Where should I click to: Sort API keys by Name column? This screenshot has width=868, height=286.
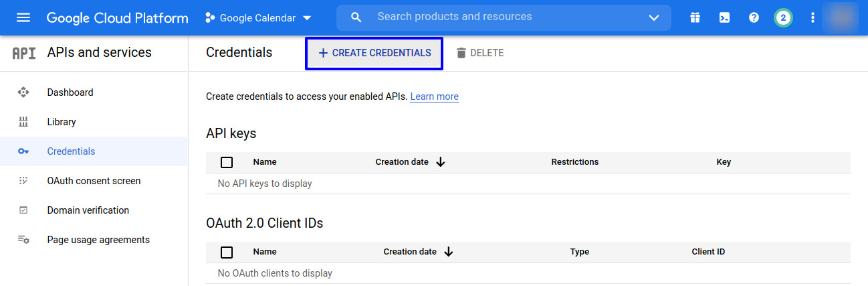pyautogui.click(x=265, y=162)
